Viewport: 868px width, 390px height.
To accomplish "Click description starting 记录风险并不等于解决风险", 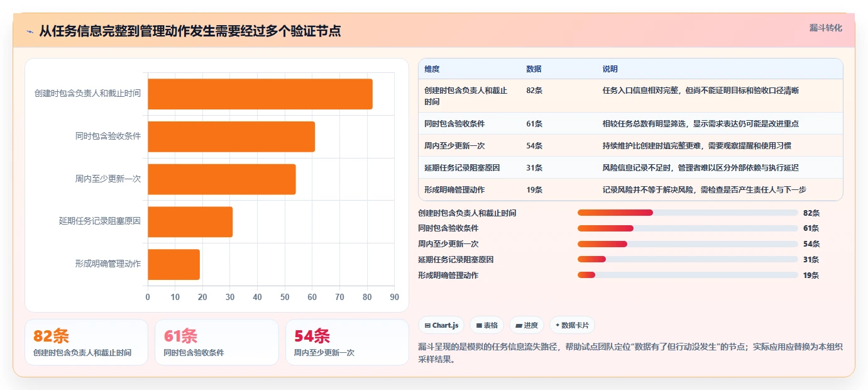I will [704, 189].
